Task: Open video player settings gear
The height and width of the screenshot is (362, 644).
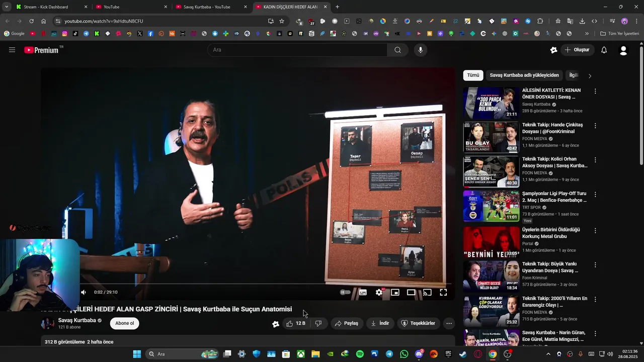Action: (379, 292)
